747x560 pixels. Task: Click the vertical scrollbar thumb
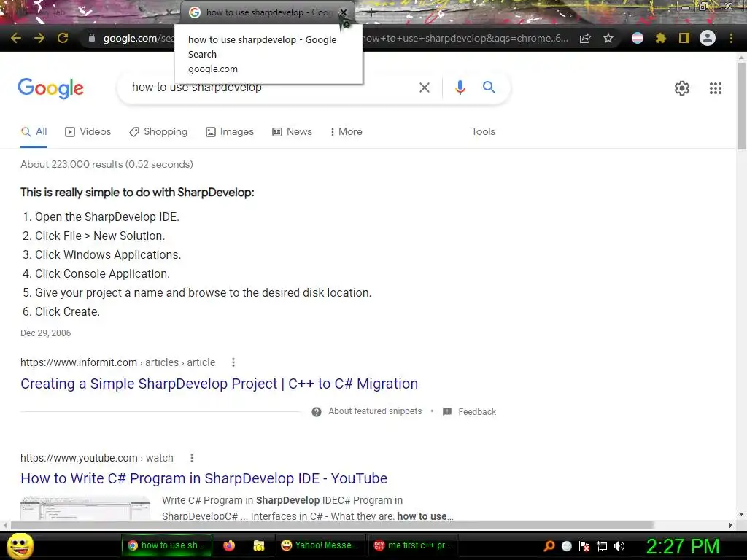click(741, 106)
